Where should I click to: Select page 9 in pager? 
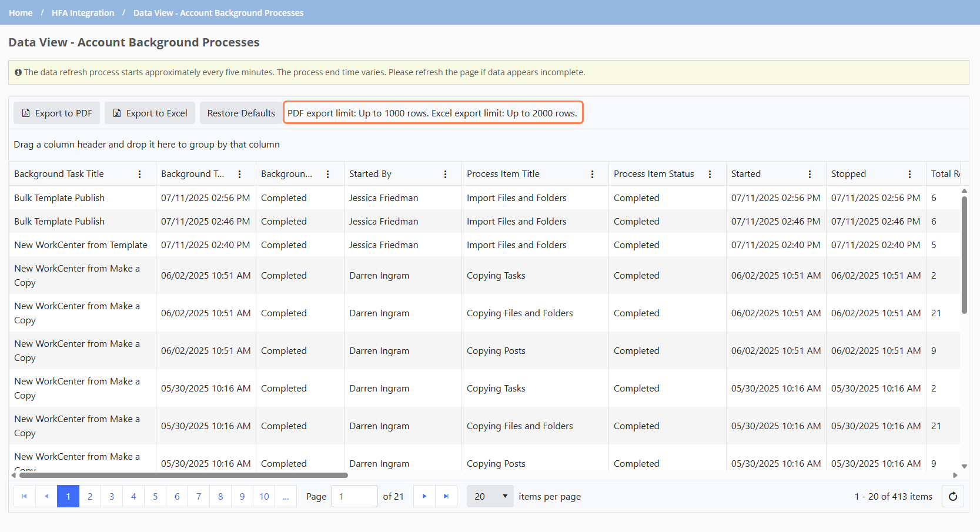coord(242,496)
